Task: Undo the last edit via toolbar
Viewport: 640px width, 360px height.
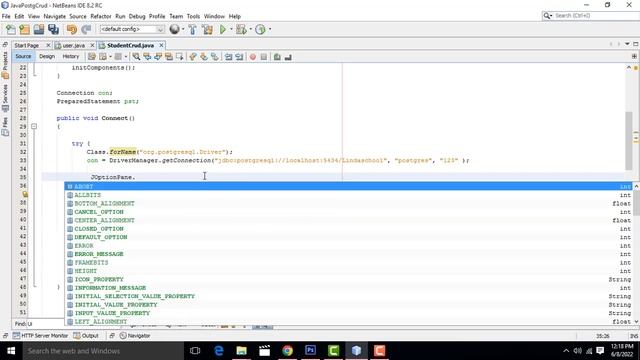Action: click(x=72, y=29)
